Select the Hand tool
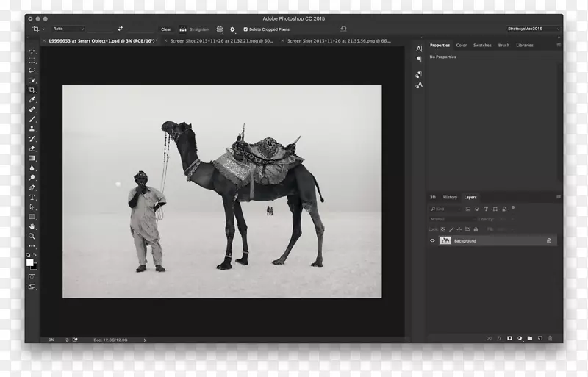This screenshot has width=588, height=377. tap(32, 226)
